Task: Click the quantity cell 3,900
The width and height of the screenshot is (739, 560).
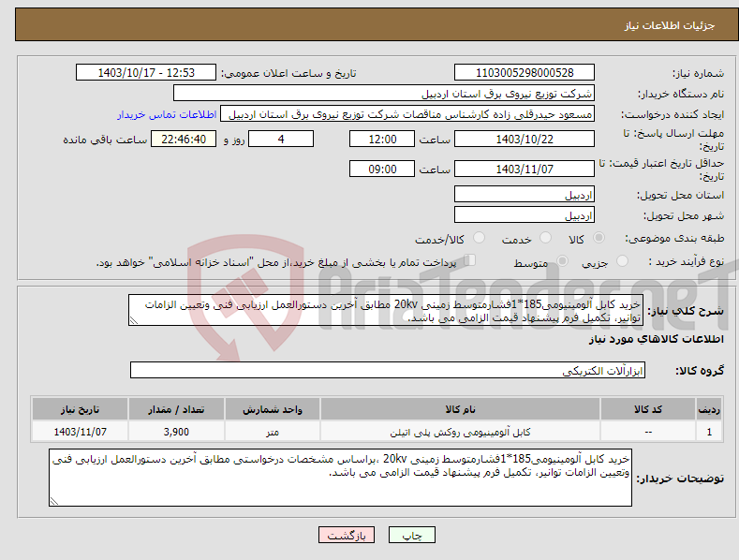Action: [176, 432]
